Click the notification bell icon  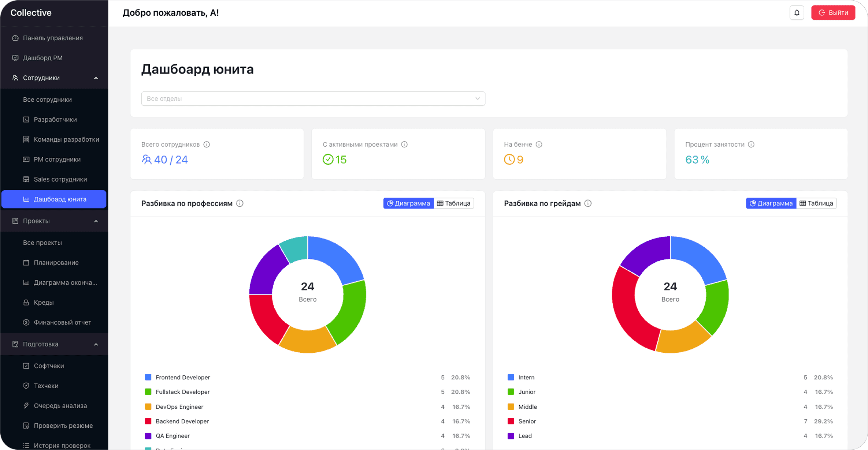(797, 13)
